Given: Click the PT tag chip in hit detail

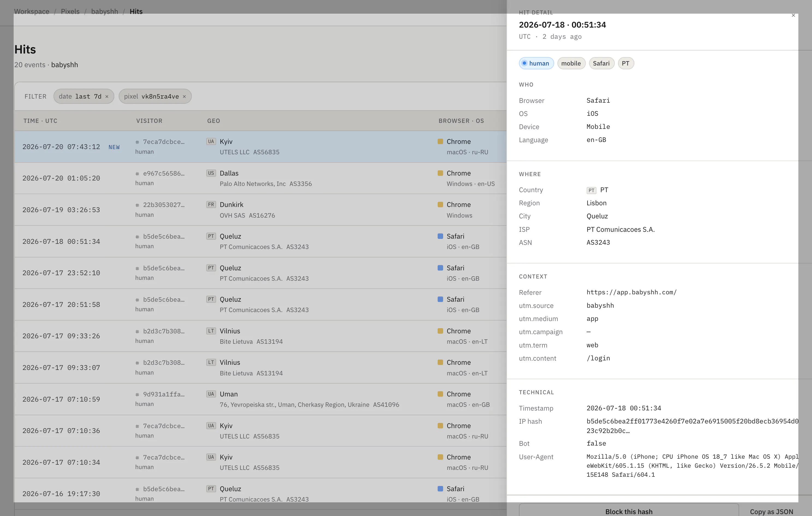Looking at the screenshot, I should (626, 63).
